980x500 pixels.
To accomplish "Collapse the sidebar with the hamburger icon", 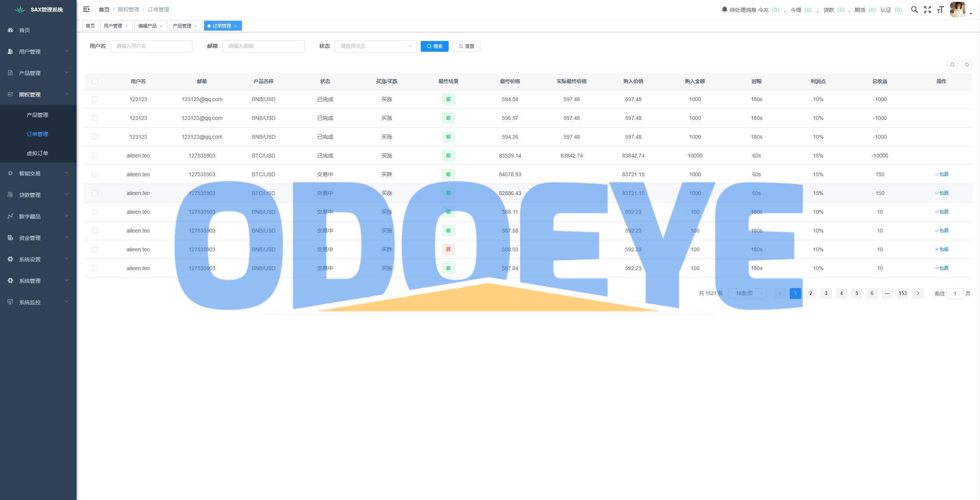I will [x=86, y=9].
